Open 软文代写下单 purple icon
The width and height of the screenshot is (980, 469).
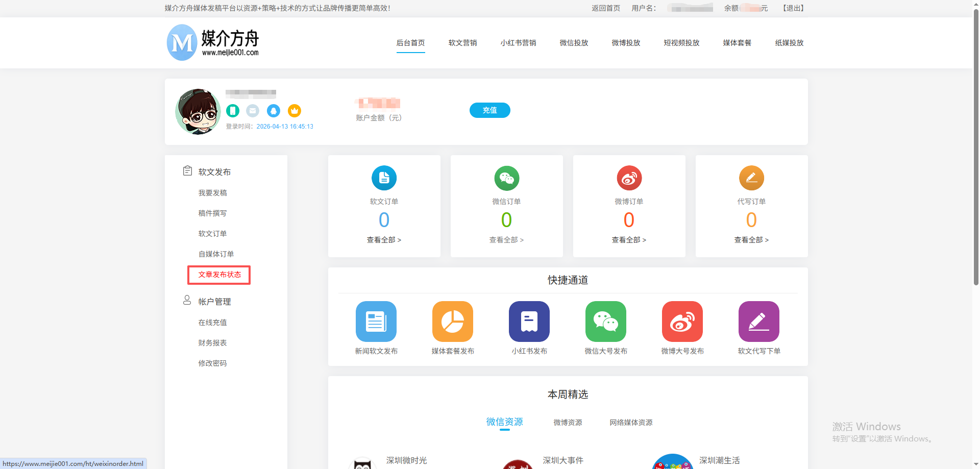pos(759,322)
